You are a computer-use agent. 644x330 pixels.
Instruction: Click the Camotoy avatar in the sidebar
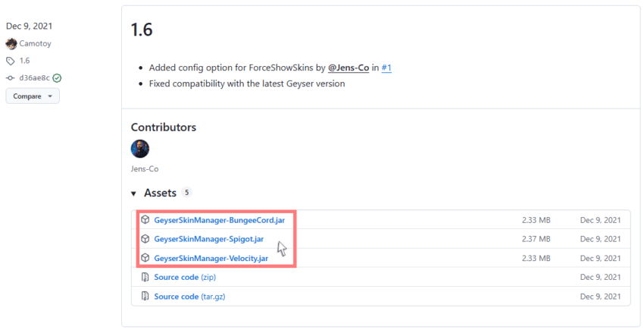click(x=11, y=44)
